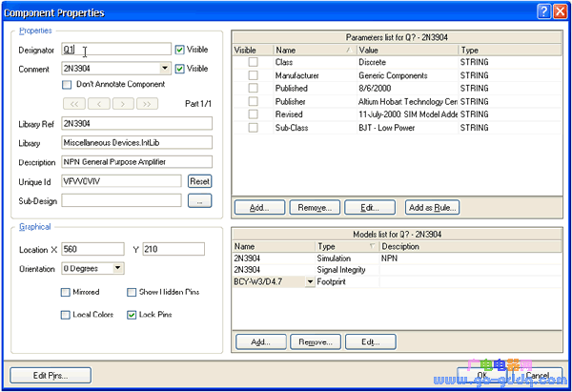Viewport: 572px width, 392px height.
Task: Toggle the Designator Visible checkbox
Action: tap(180, 49)
